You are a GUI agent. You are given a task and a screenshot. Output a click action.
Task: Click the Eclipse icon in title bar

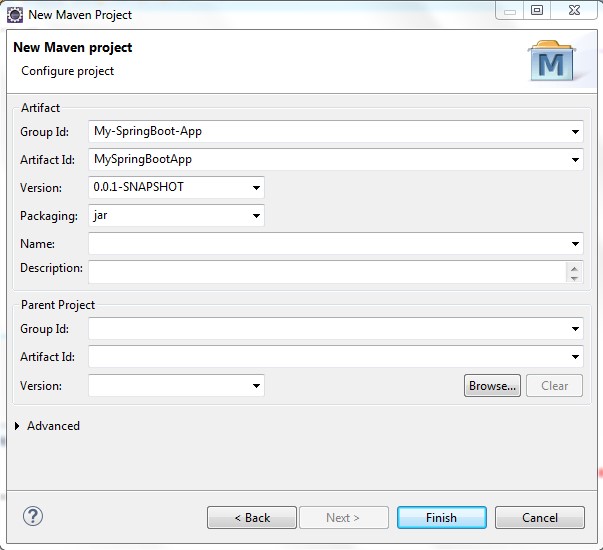click(x=15, y=15)
